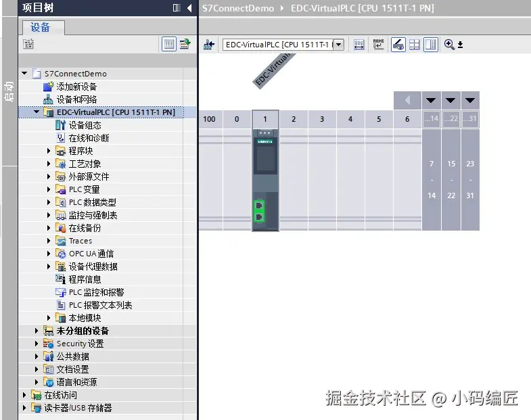Click the OPC UA 通信 icon
This screenshot has width=531, height=420.
(60, 254)
